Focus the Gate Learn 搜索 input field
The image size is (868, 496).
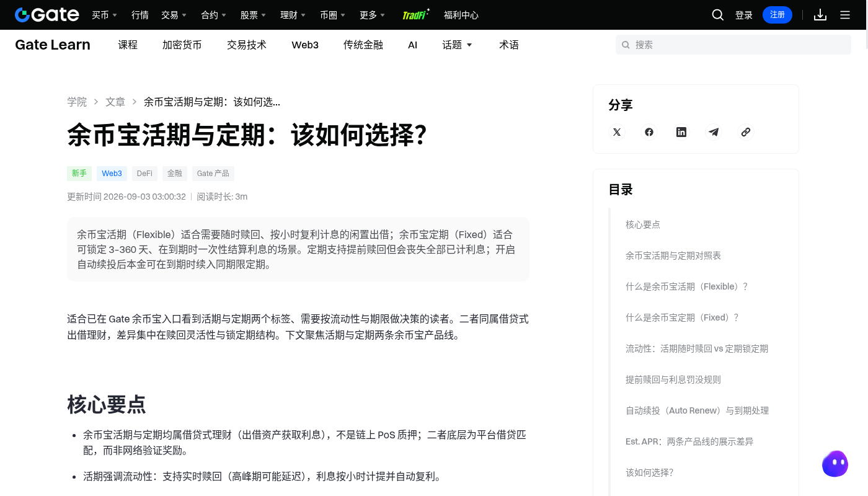coord(733,45)
